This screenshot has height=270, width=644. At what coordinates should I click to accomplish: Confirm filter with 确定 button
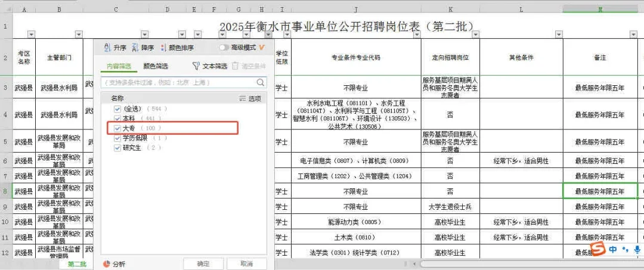(x=203, y=263)
